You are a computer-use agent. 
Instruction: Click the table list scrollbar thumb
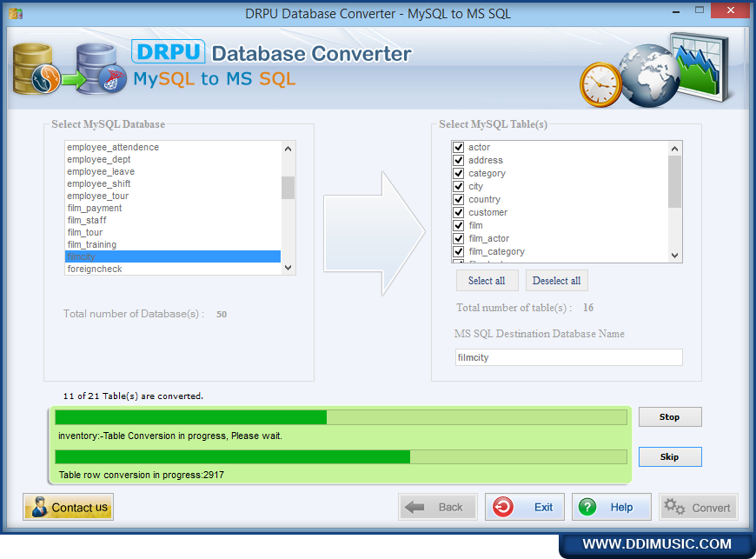674,182
